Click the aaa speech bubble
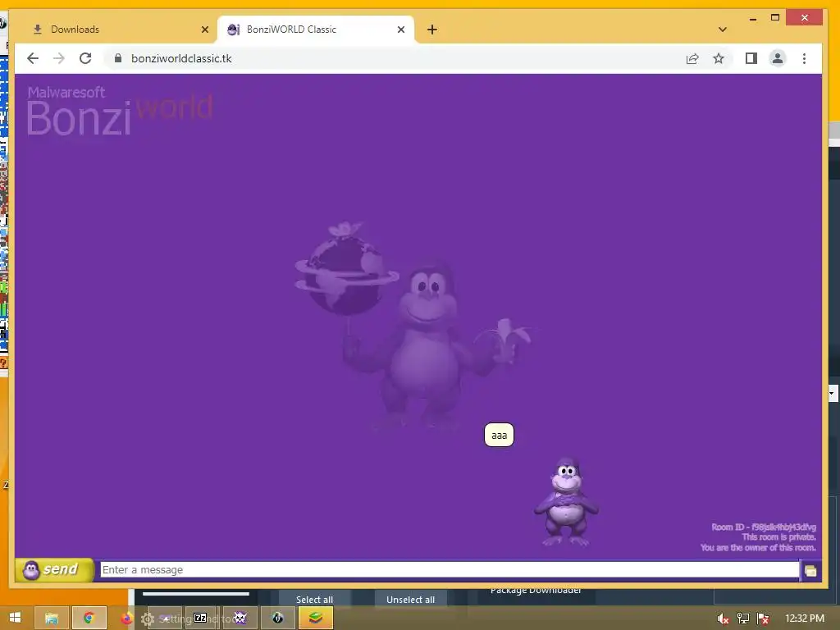The image size is (840, 630). click(499, 435)
